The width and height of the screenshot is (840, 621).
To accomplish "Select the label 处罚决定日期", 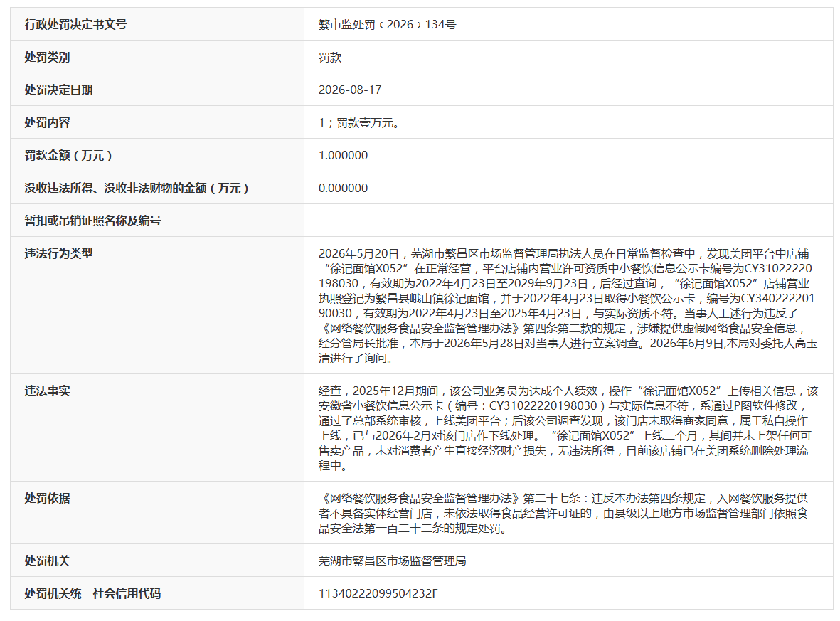I will 58,90.
